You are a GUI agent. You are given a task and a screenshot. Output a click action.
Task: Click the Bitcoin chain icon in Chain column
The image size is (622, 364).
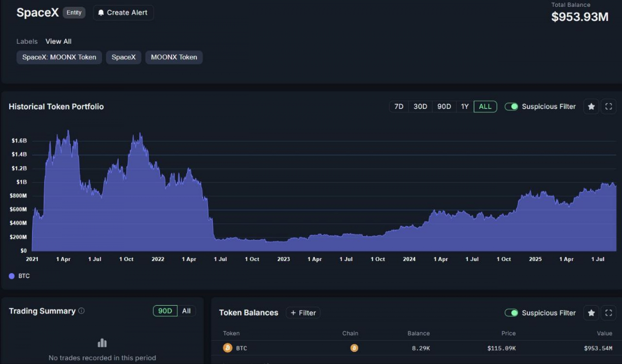point(354,348)
